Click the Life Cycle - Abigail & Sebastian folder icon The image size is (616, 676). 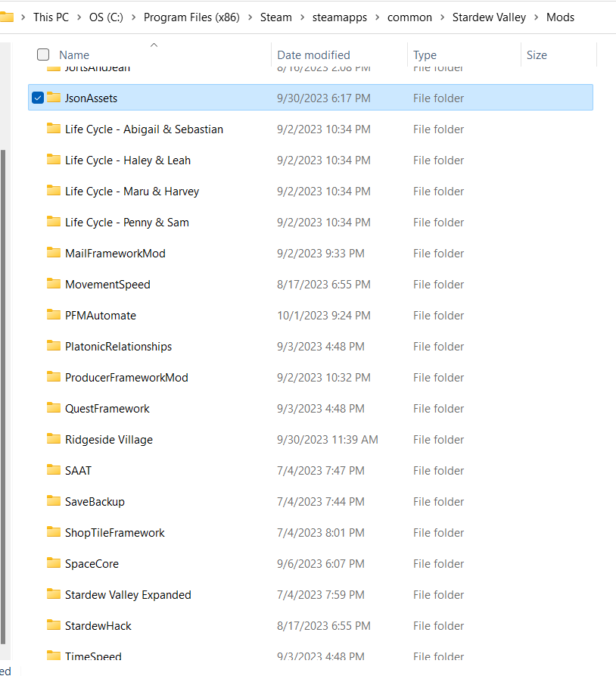point(54,129)
